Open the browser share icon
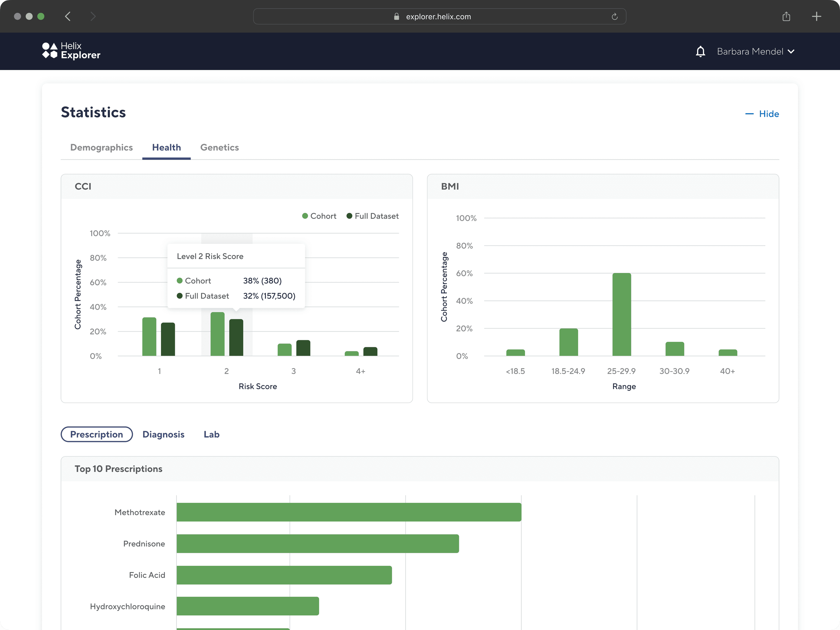The height and width of the screenshot is (630, 840). tap(786, 16)
